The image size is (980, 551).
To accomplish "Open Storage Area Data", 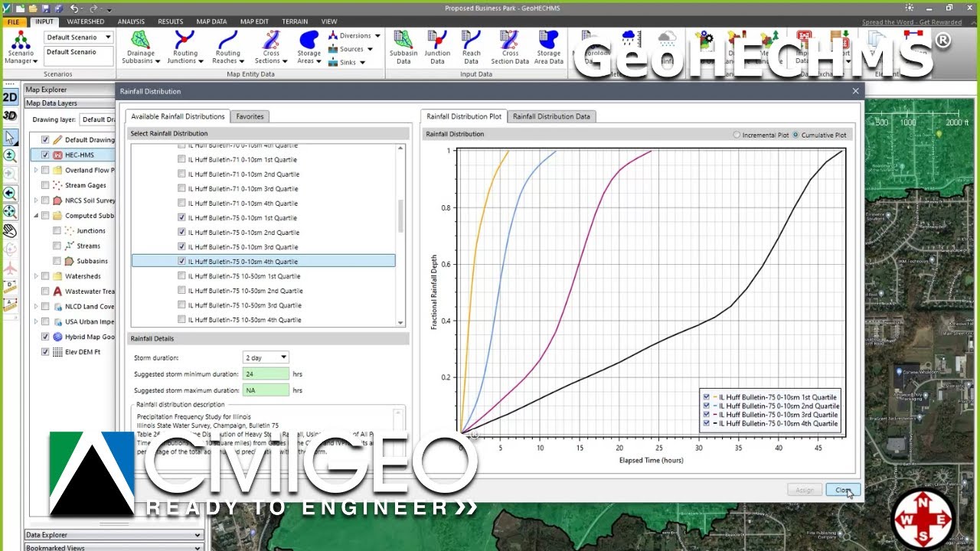I will 548,48.
